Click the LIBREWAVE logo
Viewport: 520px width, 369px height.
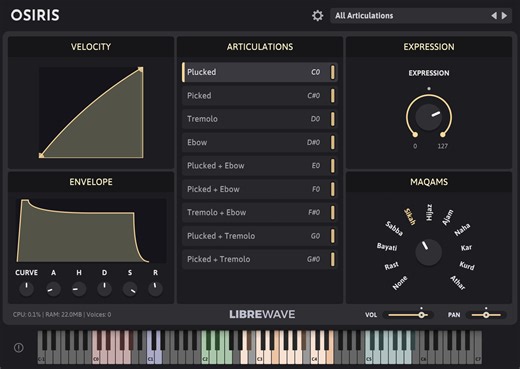pyautogui.click(x=262, y=314)
